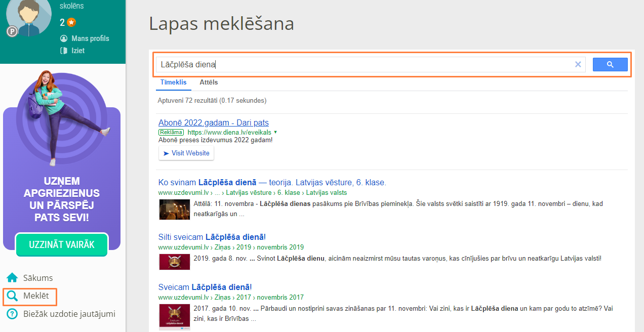Click the Visit Website button

tap(186, 153)
